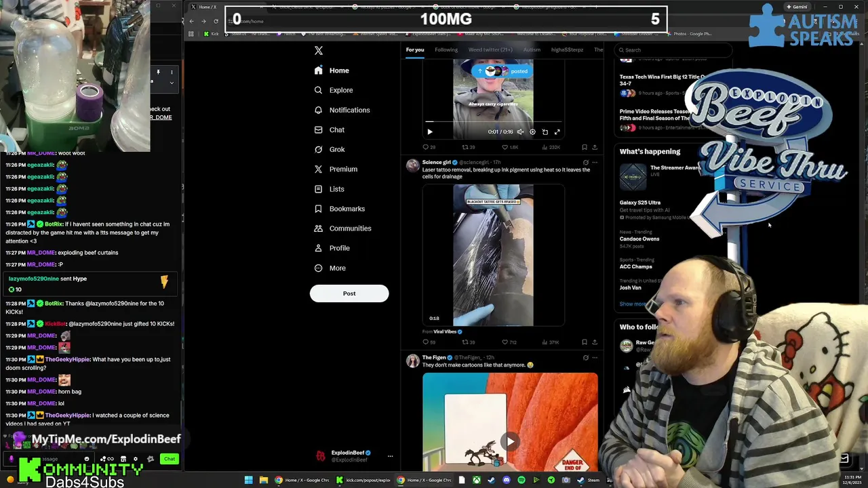The image size is (868, 488).
Task: Play the laser tattoo removal video
Action: click(x=493, y=256)
